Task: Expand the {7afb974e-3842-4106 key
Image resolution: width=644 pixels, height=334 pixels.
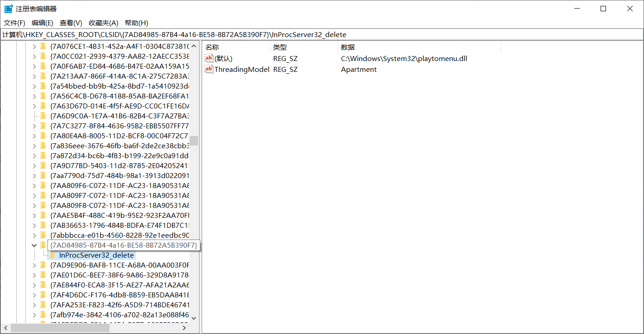Action: (34, 315)
